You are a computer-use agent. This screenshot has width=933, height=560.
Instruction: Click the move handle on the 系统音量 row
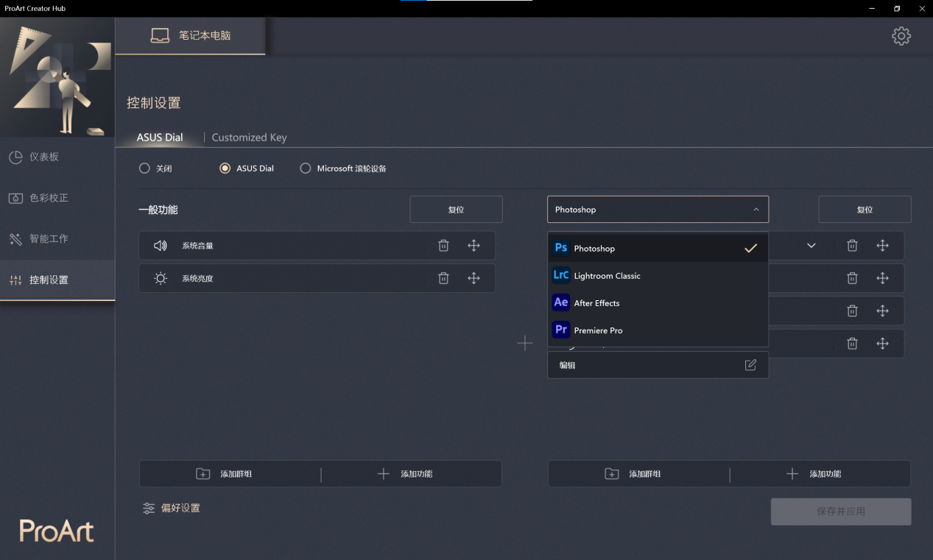473,246
